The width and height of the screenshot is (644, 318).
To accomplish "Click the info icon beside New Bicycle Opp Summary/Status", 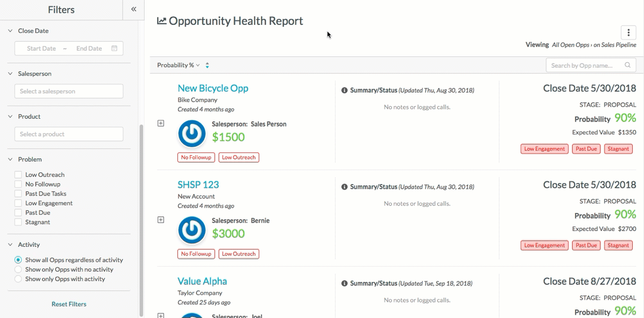I will (x=345, y=90).
